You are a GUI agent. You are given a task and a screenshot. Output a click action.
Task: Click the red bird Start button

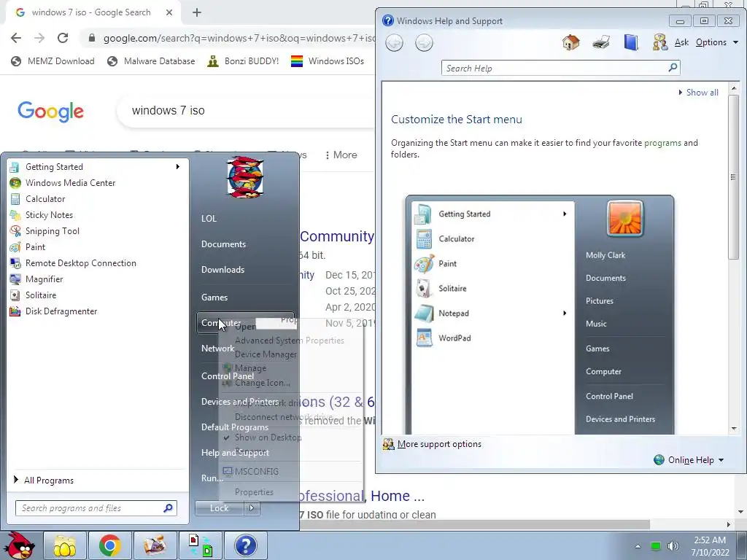[19, 545]
